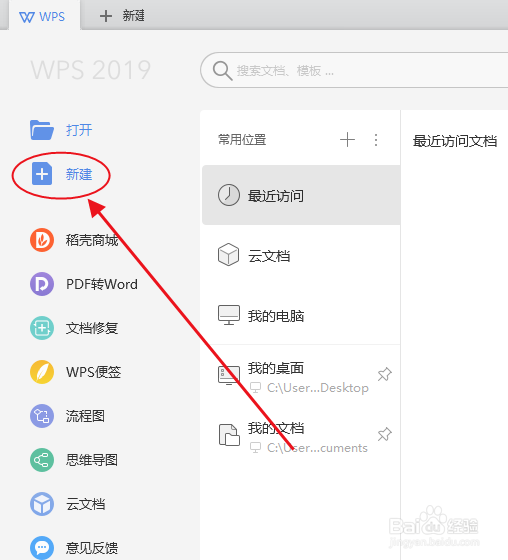Click the 常用位置 heading text

[x=242, y=140]
